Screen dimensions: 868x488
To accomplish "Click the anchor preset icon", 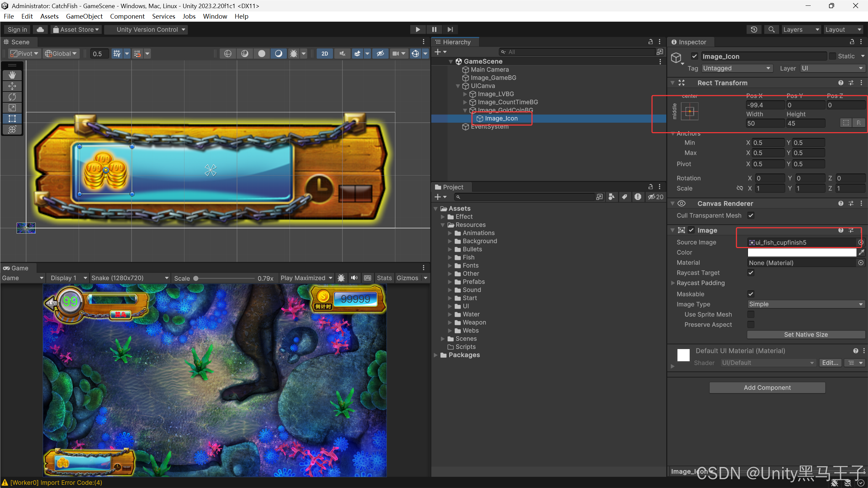I will click(690, 111).
